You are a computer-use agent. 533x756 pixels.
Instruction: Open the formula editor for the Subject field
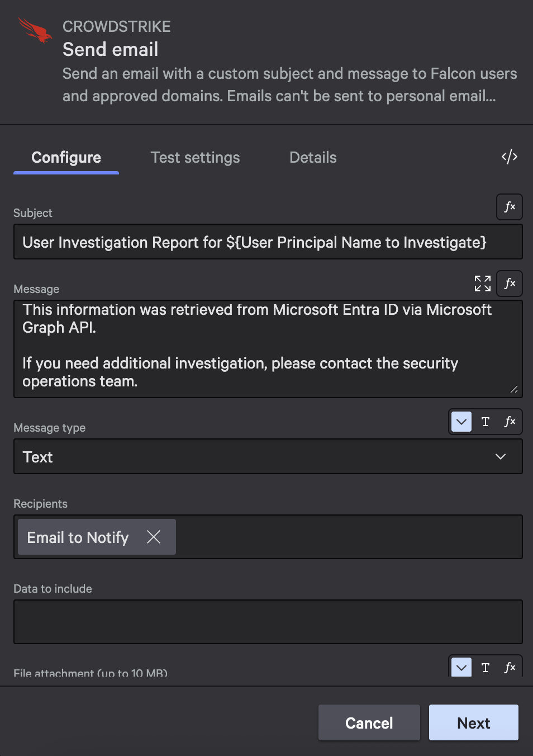[x=509, y=207]
